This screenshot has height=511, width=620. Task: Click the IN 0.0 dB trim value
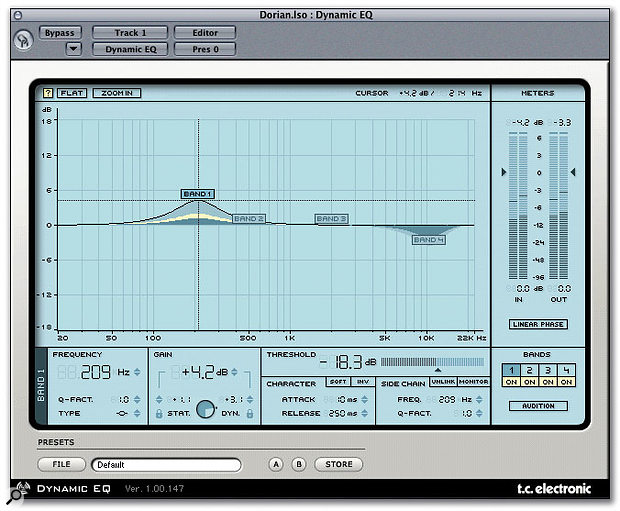pyautogui.click(x=524, y=288)
